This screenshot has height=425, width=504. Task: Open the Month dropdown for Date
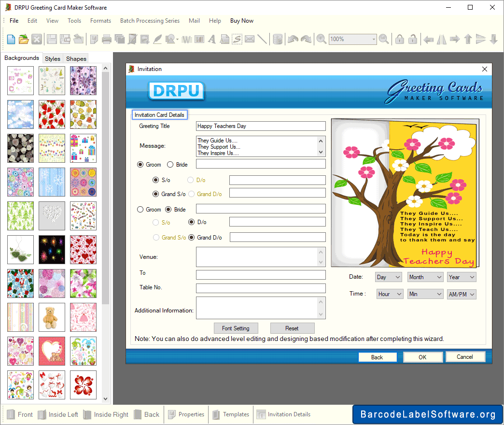[x=425, y=277]
